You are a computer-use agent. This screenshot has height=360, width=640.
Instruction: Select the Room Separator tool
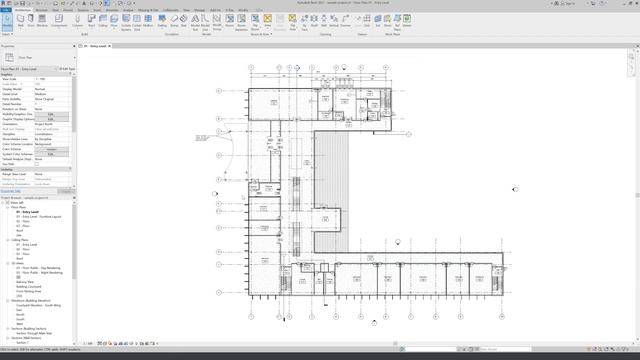241,23
